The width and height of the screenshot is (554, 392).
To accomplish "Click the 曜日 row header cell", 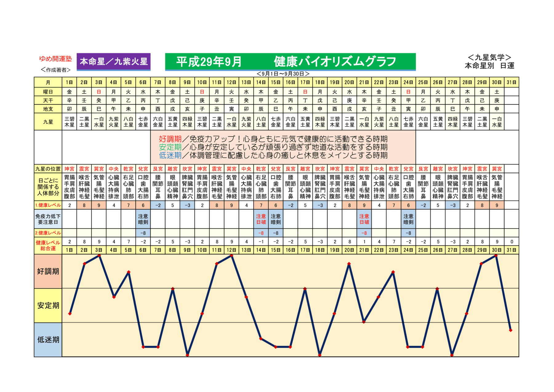I will [48, 92].
